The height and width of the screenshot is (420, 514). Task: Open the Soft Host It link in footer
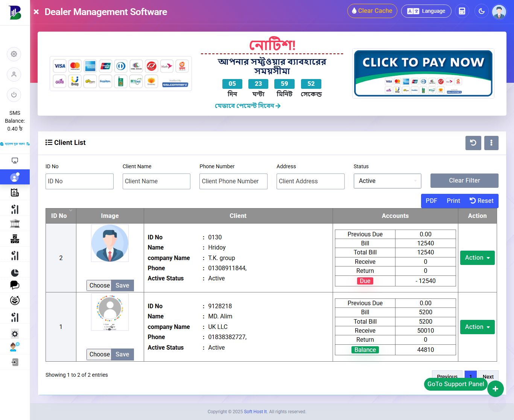point(255,411)
